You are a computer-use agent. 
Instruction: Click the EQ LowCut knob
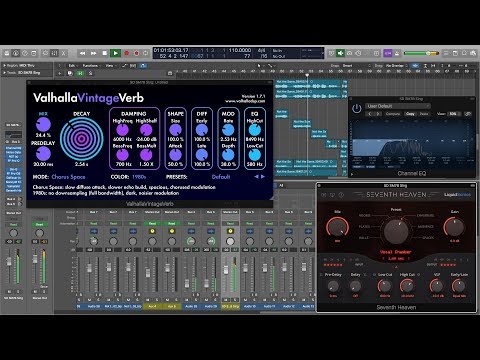click(255, 155)
